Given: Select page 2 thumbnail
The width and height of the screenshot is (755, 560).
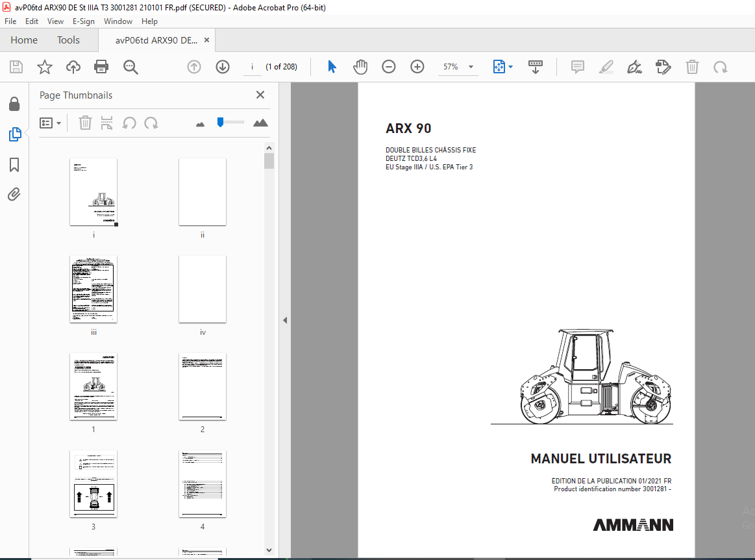Looking at the screenshot, I should pos(203,386).
